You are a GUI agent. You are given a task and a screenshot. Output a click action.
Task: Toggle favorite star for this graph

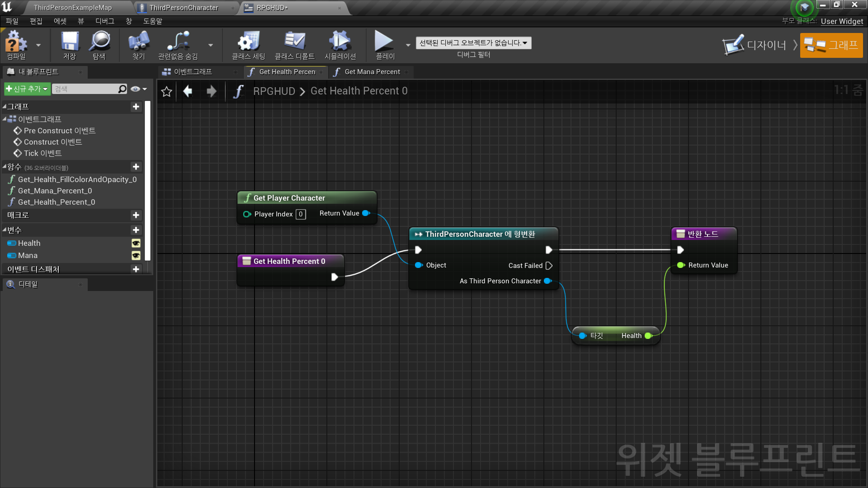[166, 91]
